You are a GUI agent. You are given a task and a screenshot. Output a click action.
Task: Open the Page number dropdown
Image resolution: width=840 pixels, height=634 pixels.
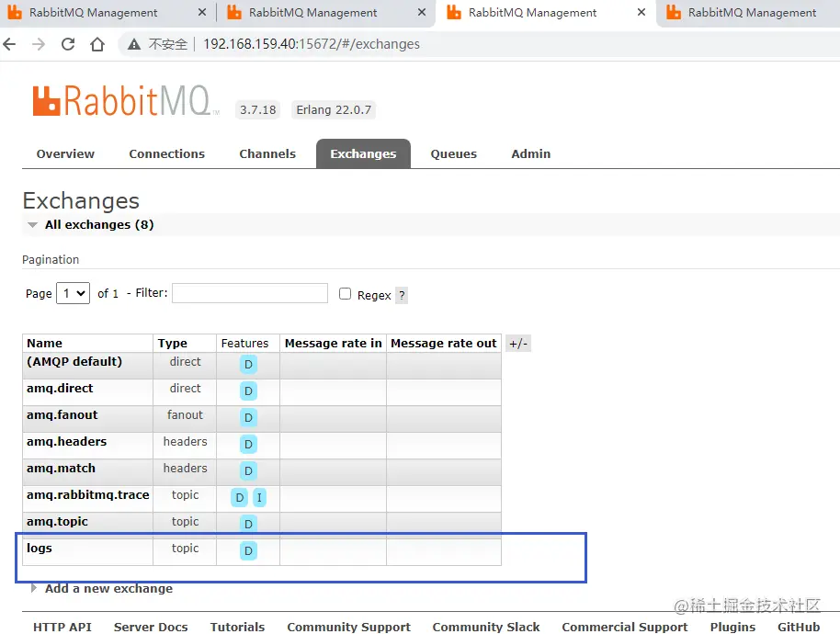73,293
